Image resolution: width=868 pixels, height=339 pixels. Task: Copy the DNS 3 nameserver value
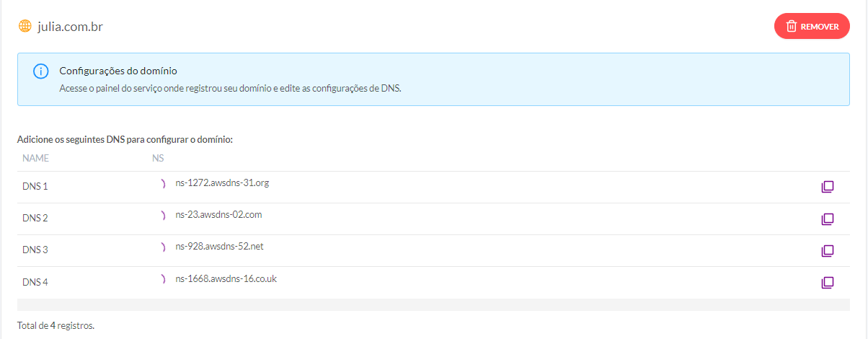click(828, 251)
